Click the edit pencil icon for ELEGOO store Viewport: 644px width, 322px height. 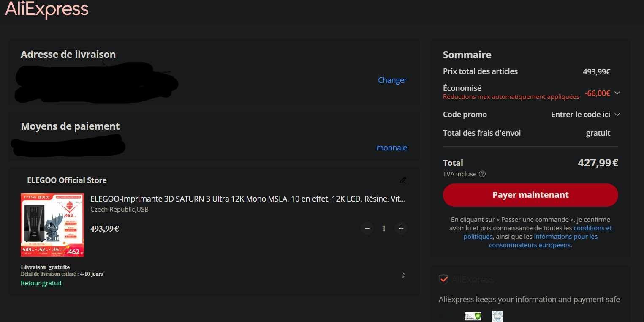tap(403, 180)
